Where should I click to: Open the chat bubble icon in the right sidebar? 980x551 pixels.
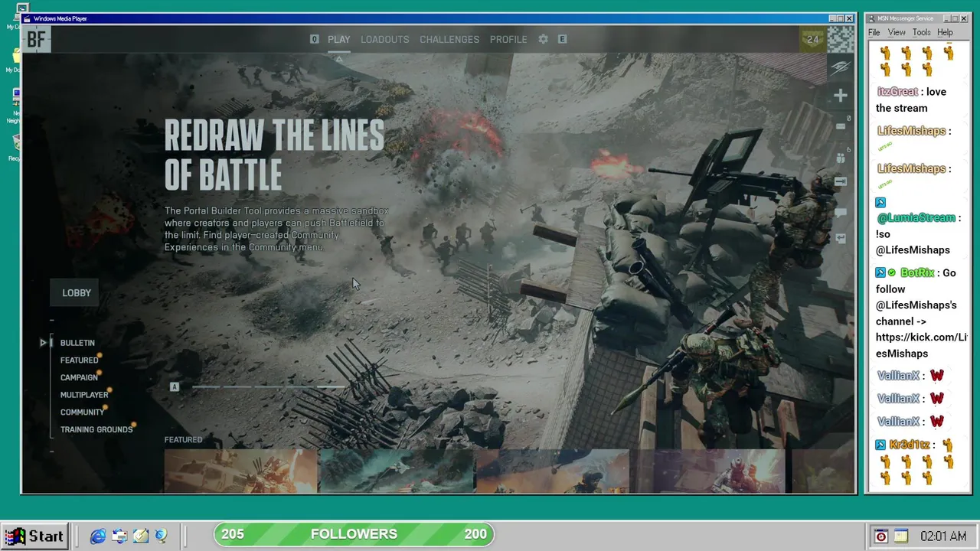[x=840, y=212]
